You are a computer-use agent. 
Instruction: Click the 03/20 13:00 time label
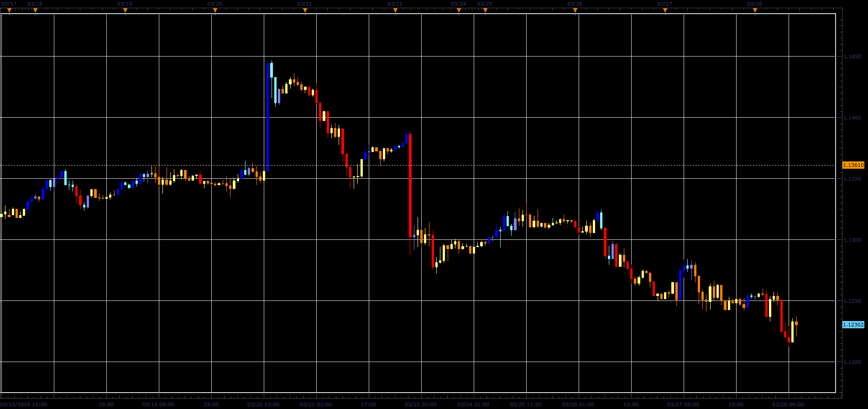point(263,404)
